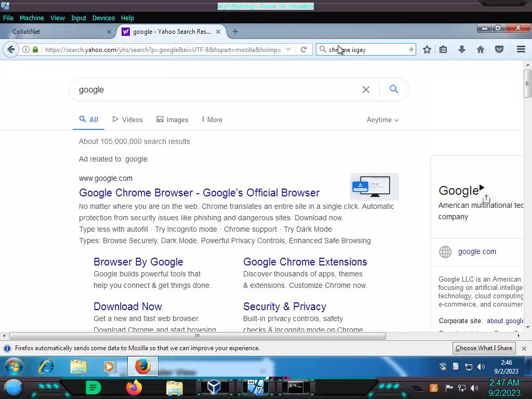Click the magnifier icon in Firefox search box
The height and width of the screenshot is (399, 532).
tap(323, 49)
